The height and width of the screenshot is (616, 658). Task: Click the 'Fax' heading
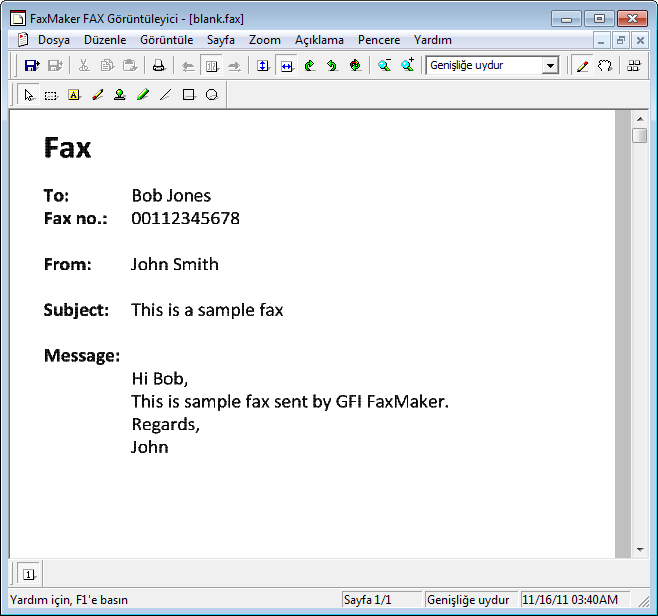click(67, 148)
